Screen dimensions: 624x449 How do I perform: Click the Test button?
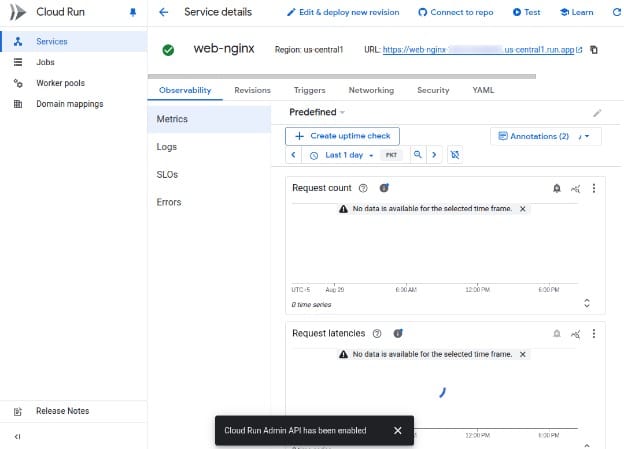[x=526, y=12]
